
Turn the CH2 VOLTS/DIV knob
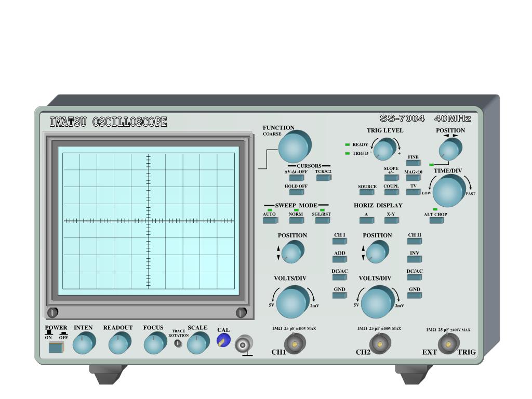pos(378,302)
